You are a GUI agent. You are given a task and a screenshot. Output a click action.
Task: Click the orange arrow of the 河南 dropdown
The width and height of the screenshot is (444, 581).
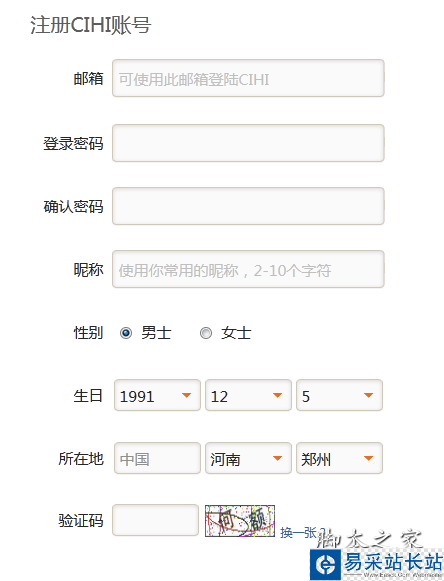tap(278, 458)
